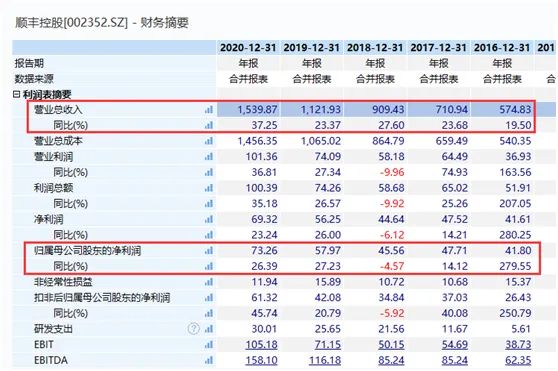Select the 营业总收入 row label

[x=58, y=110]
